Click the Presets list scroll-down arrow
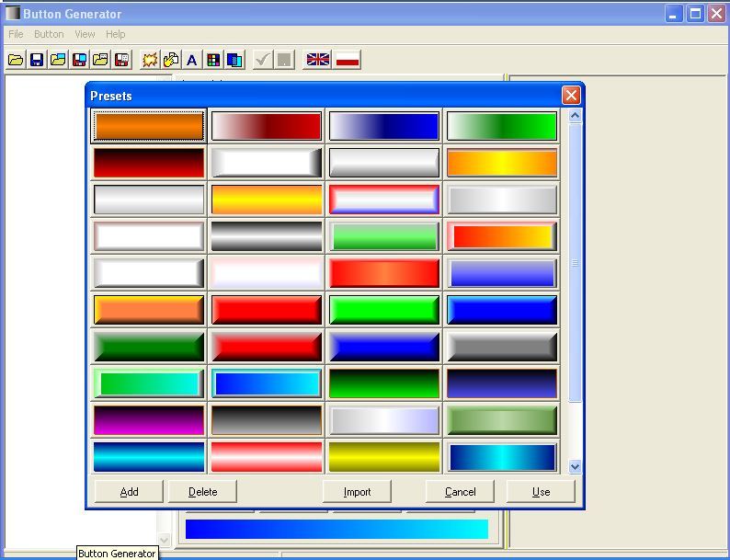 pyautogui.click(x=575, y=466)
